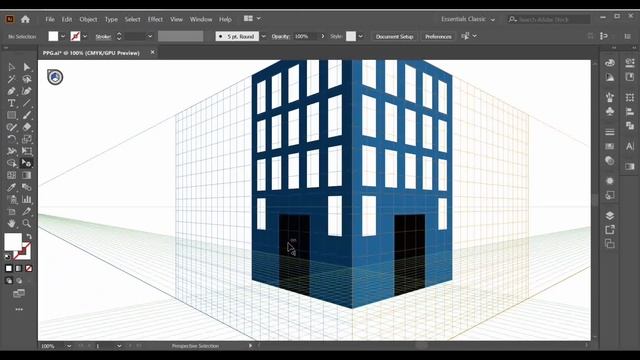
Task: Select the Selection tool arrow
Action: click(x=11, y=67)
